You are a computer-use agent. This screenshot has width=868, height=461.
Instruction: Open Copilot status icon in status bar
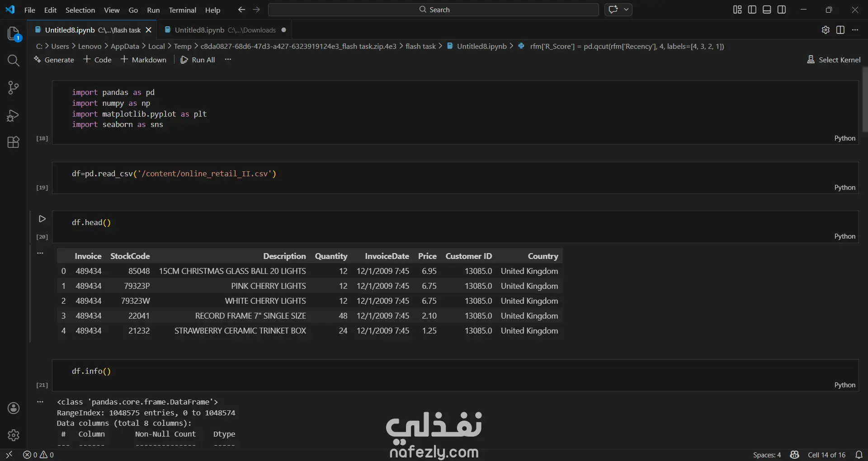[794, 455]
